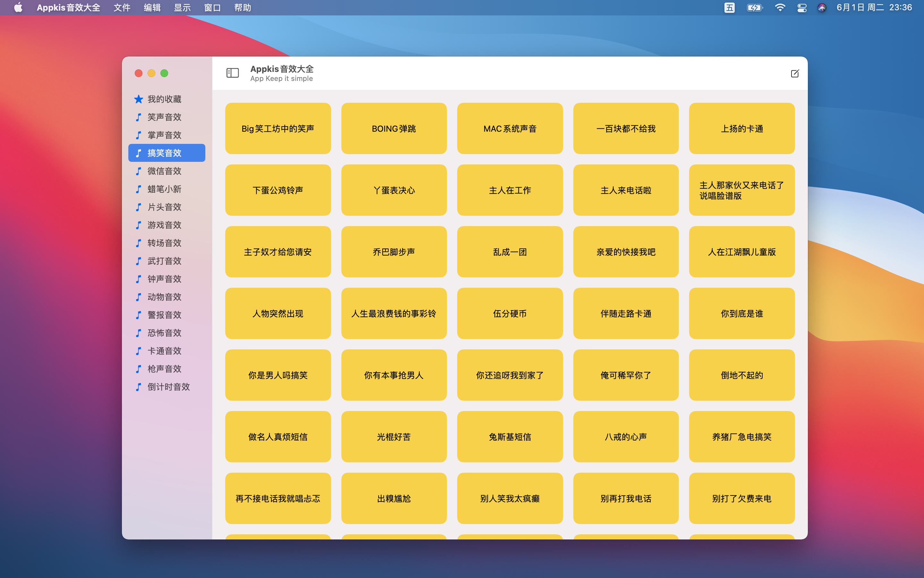Play 养猪厂急电搞笑 sound

point(742,437)
